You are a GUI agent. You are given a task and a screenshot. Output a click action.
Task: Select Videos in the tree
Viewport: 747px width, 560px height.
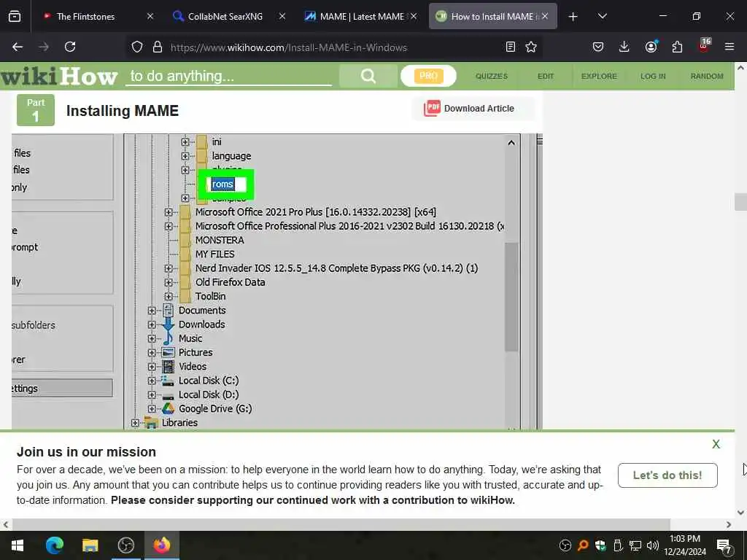[x=193, y=367]
